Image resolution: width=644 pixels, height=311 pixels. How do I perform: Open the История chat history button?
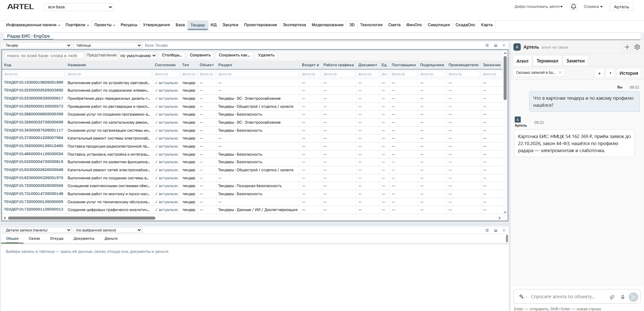(x=629, y=73)
